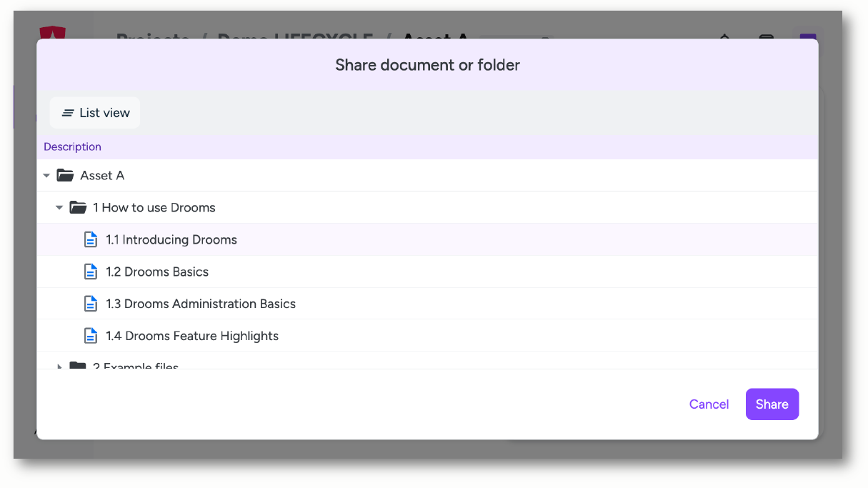
Task: Click the list view lines icon
Action: (x=68, y=113)
